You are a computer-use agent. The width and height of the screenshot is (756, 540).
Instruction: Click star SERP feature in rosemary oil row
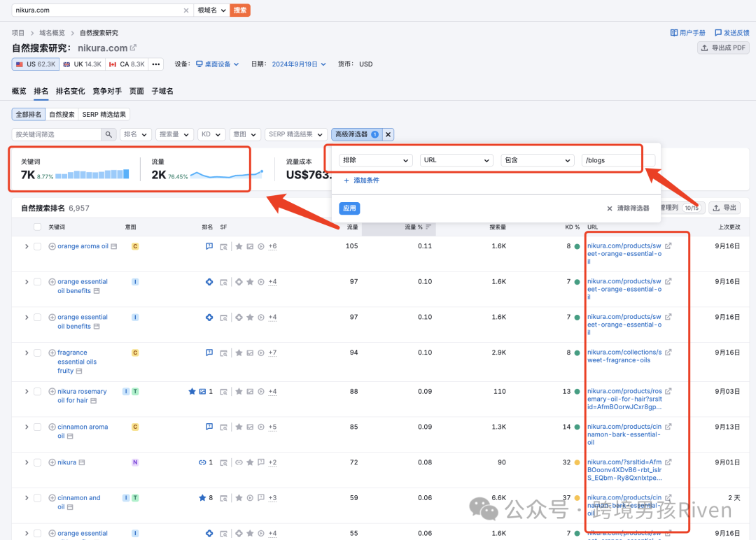tap(239, 392)
